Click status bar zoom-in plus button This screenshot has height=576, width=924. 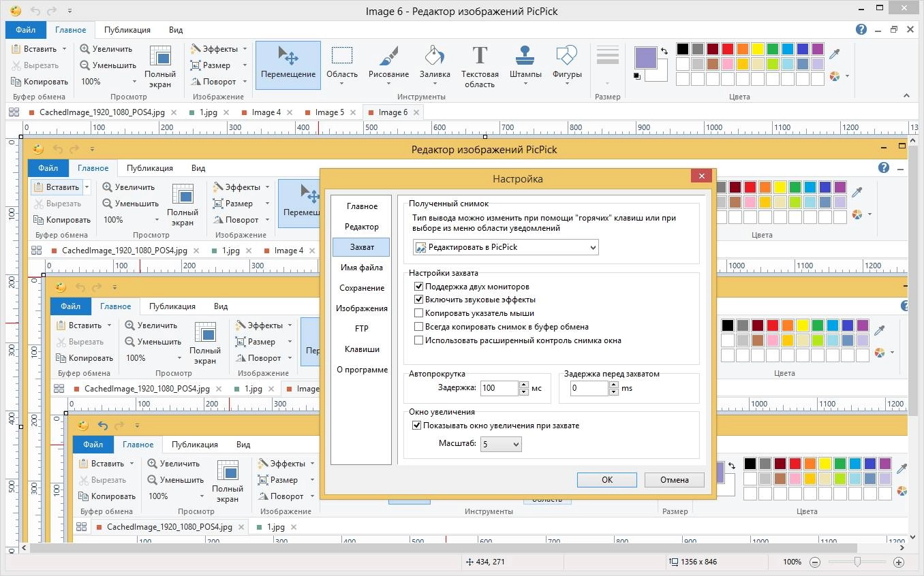(899, 562)
